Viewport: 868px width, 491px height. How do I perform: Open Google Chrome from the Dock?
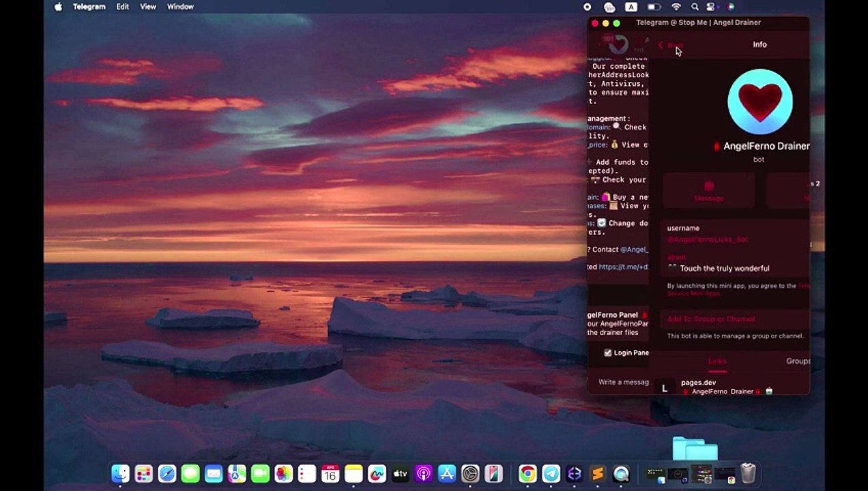(527, 473)
